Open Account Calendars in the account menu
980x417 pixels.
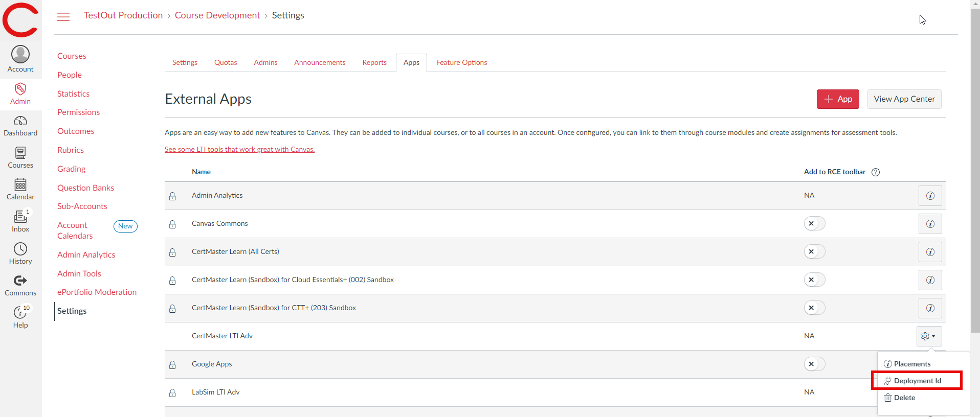pyautogui.click(x=75, y=230)
